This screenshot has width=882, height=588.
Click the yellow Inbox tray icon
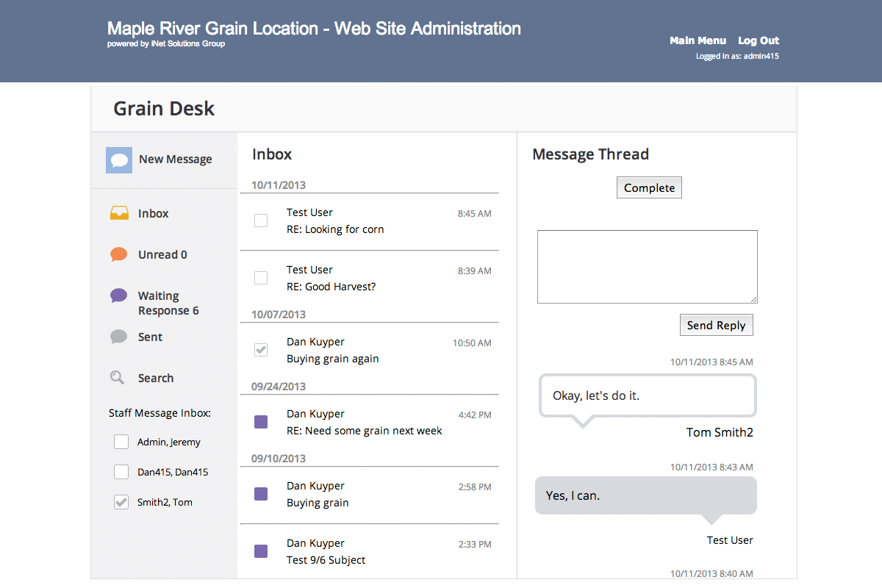[x=119, y=214]
